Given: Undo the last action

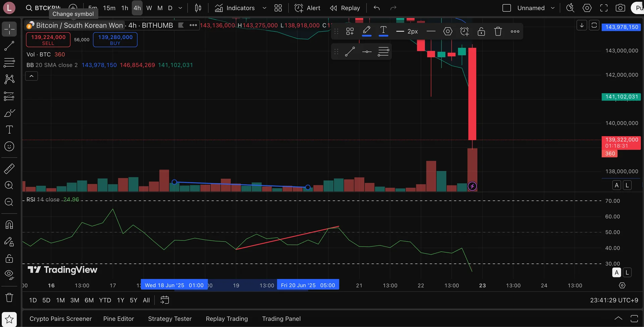Looking at the screenshot, I should (x=377, y=8).
